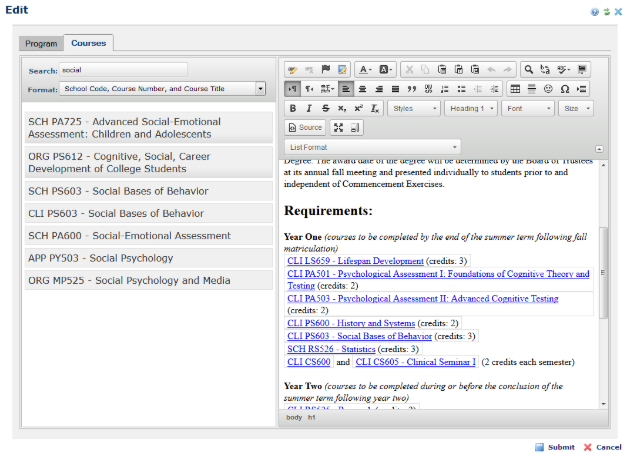Click the Paste icon
This screenshot has height=463, width=628.
click(x=442, y=70)
